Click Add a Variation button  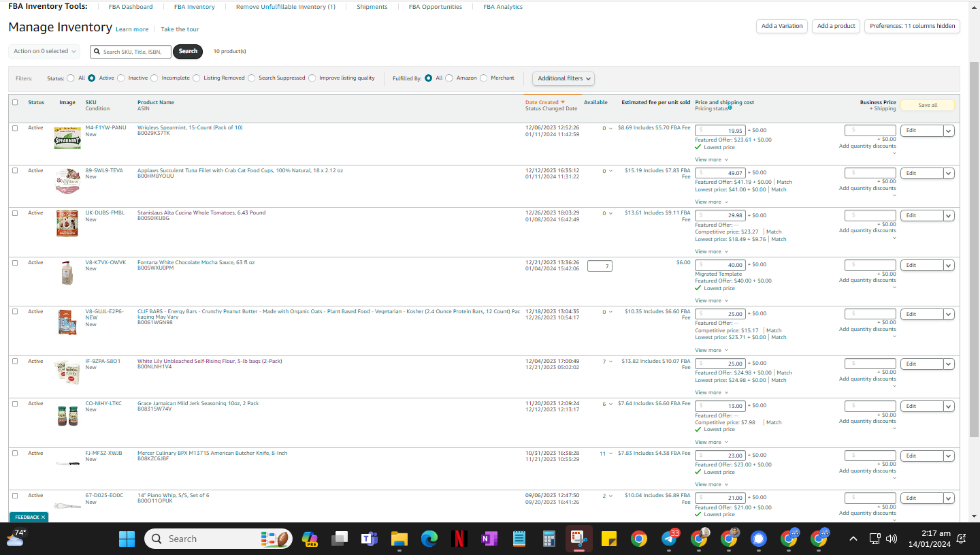click(x=782, y=26)
